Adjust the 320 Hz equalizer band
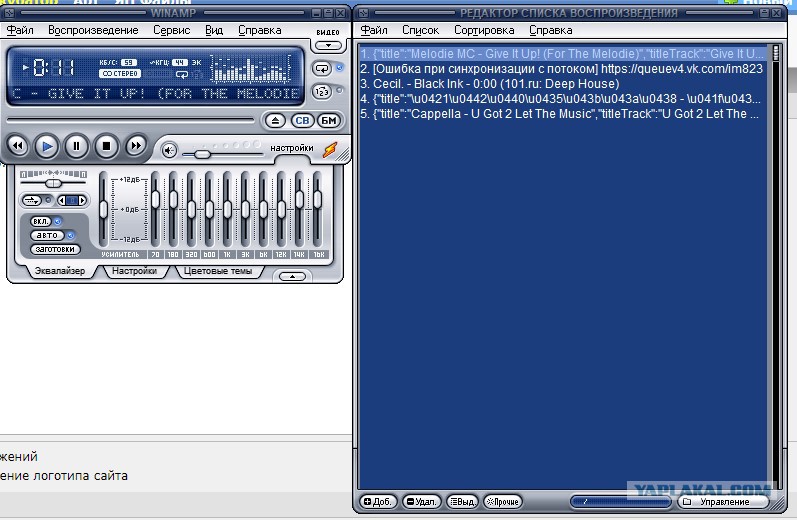797x520 pixels. (191, 209)
